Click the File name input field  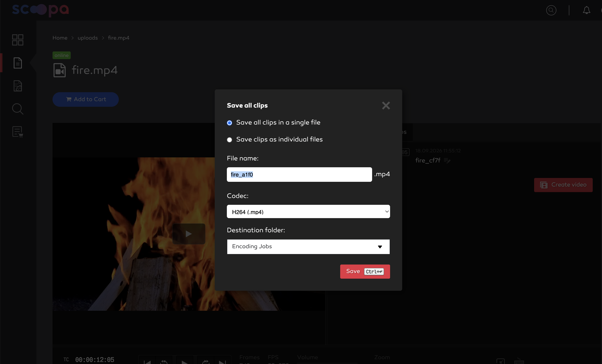[x=299, y=175]
